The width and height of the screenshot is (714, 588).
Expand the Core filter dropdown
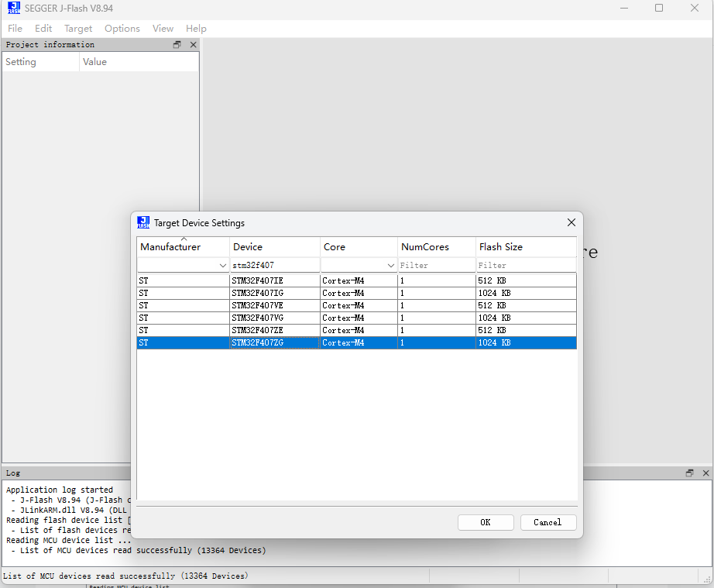[x=391, y=265]
